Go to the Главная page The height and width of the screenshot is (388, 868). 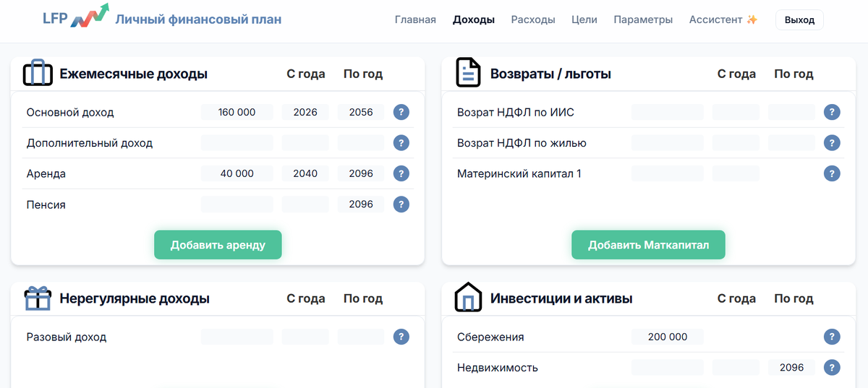coord(415,20)
